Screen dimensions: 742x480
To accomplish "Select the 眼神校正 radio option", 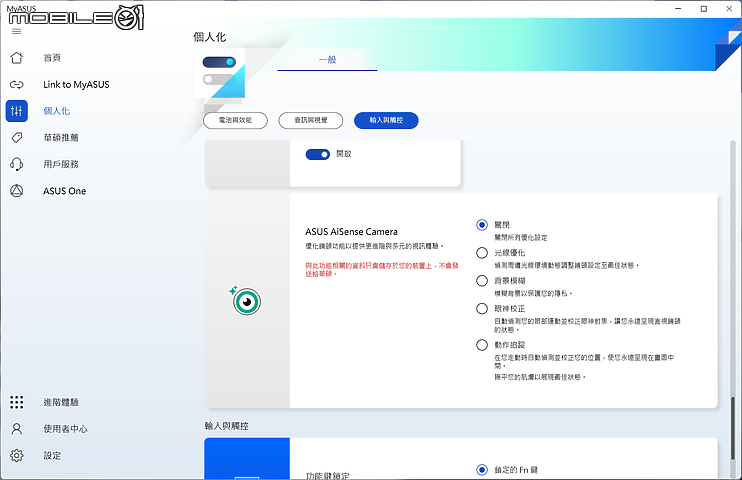I will (x=482, y=309).
